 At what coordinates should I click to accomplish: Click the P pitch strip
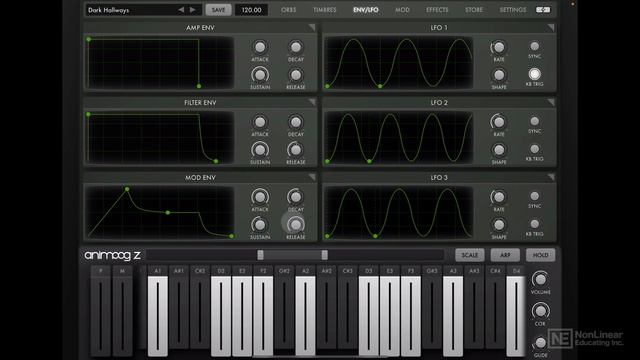pyautogui.click(x=100, y=311)
